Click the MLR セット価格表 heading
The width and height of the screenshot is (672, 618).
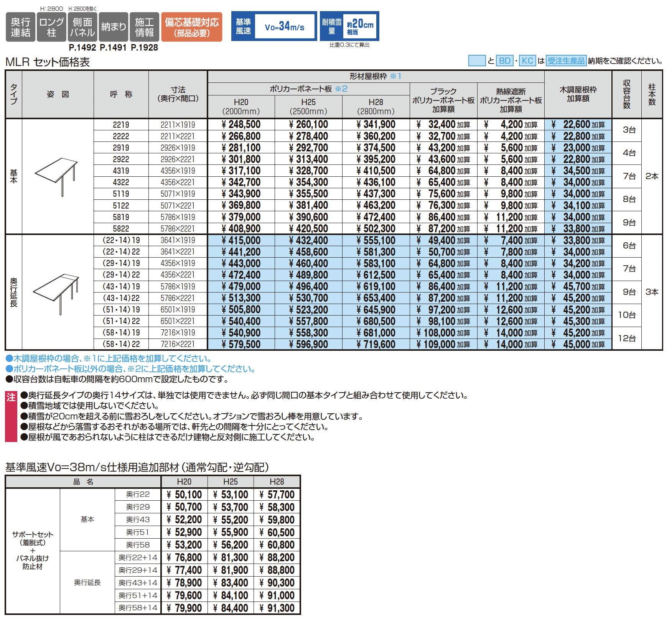[x=48, y=62]
